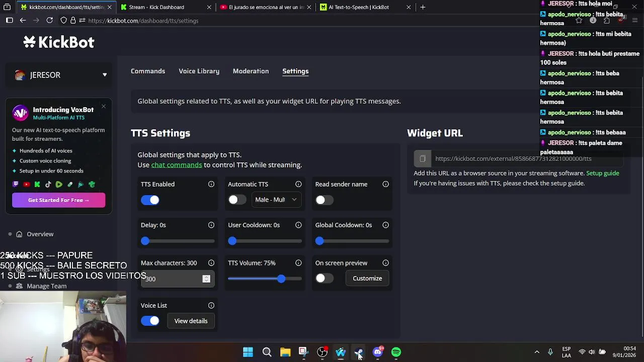Open info tooltip for Automatic TTS

[298, 185]
